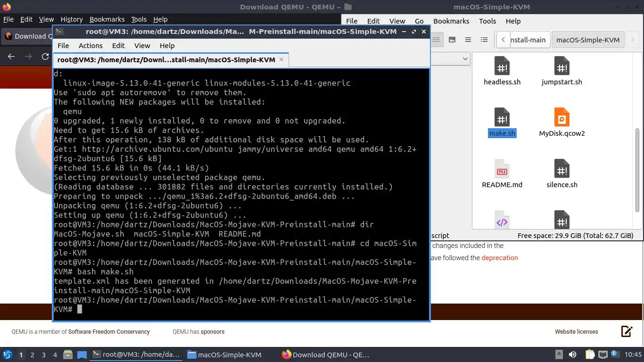Screen dimensions: 644x362
Task: Click the taskbar clock 10:45
Action: pyautogui.click(x=633, y=354)
